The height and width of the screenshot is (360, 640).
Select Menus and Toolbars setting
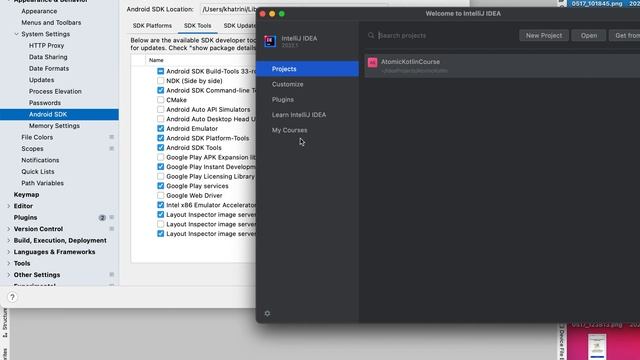tap(51, 23)
